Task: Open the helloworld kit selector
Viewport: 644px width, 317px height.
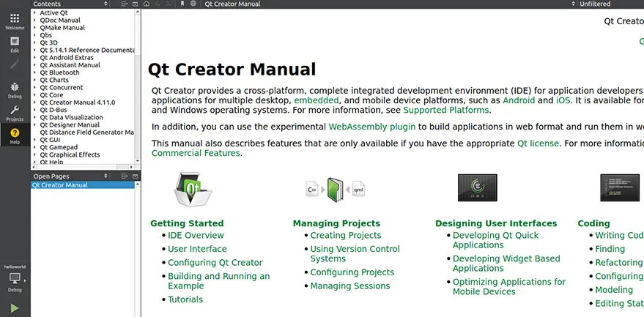Action: (x=15, y=278)
